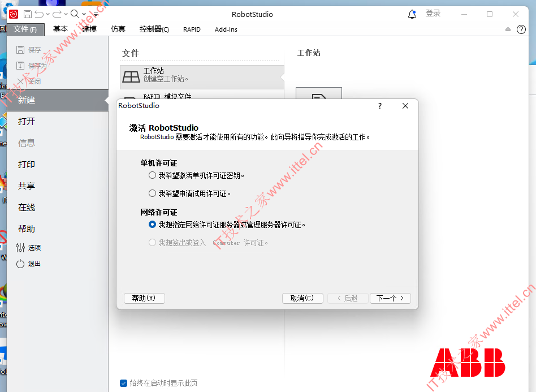Click the 保存 item in the file menu

[29, 50]
